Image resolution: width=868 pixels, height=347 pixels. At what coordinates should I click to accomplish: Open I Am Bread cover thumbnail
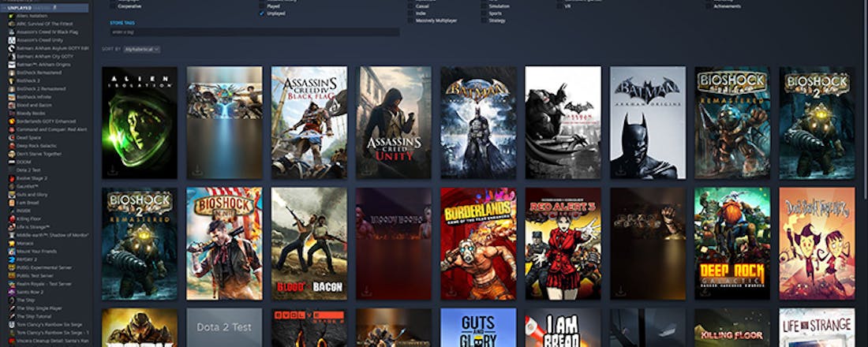coord(563,327)
